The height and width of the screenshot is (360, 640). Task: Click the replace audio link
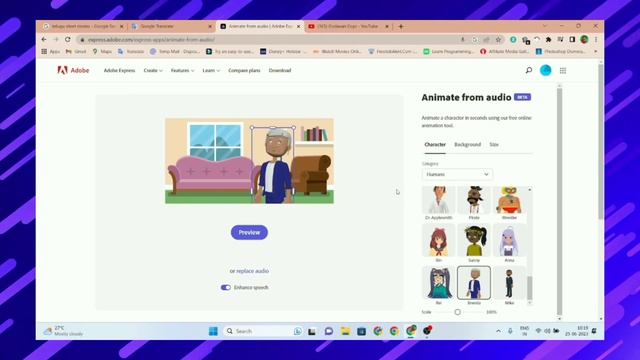[x=253, y=271]
